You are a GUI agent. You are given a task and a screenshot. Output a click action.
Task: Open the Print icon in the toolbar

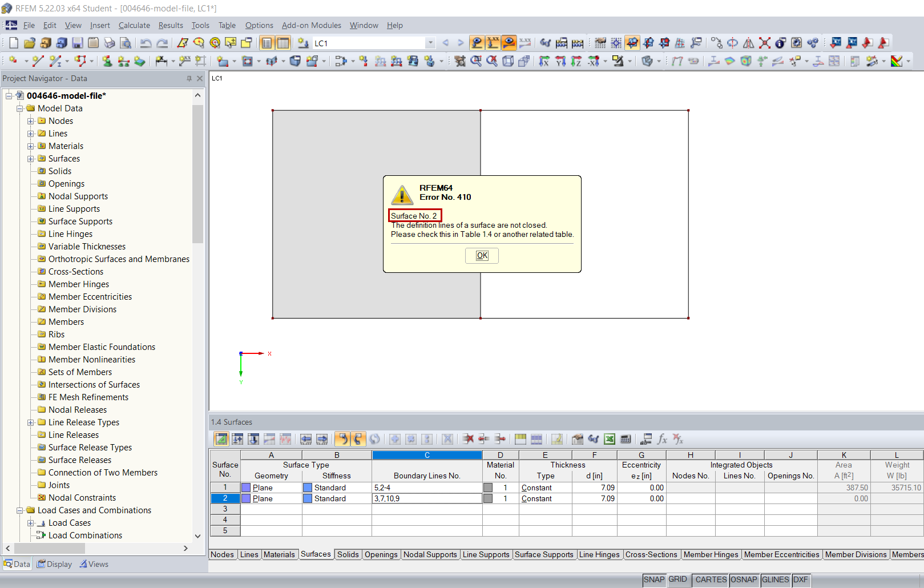tap(108, 43)
